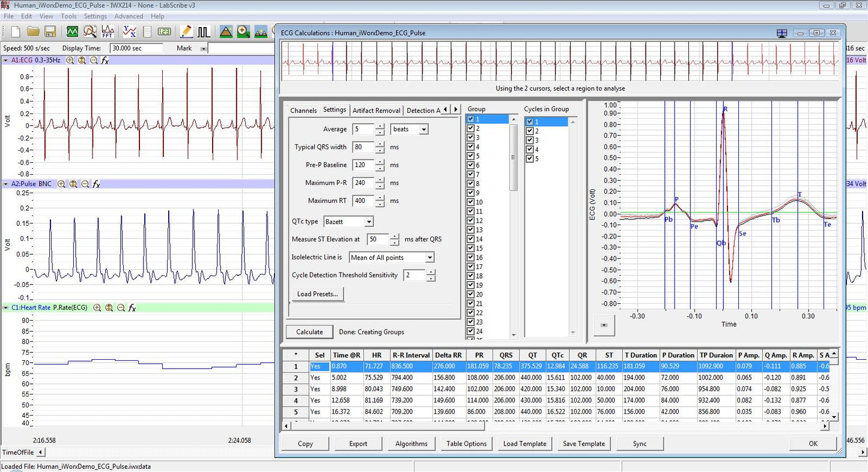Select the XY view icon
Screen dimensions: 868x472
tap(130, 31)
